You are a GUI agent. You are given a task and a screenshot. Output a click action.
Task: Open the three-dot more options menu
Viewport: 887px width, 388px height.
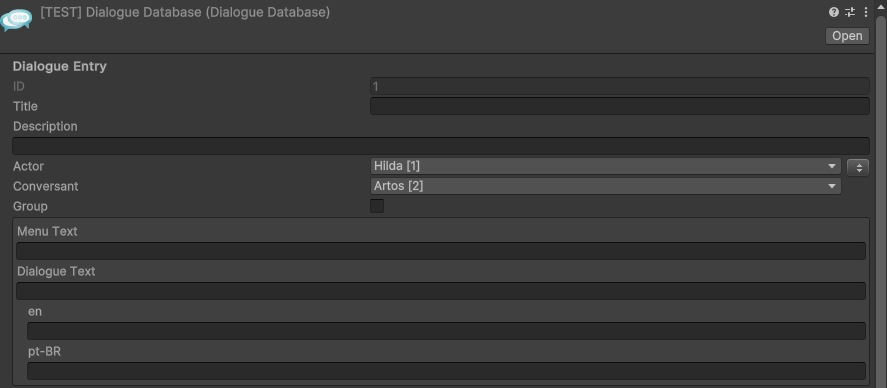tap(866, 12)
